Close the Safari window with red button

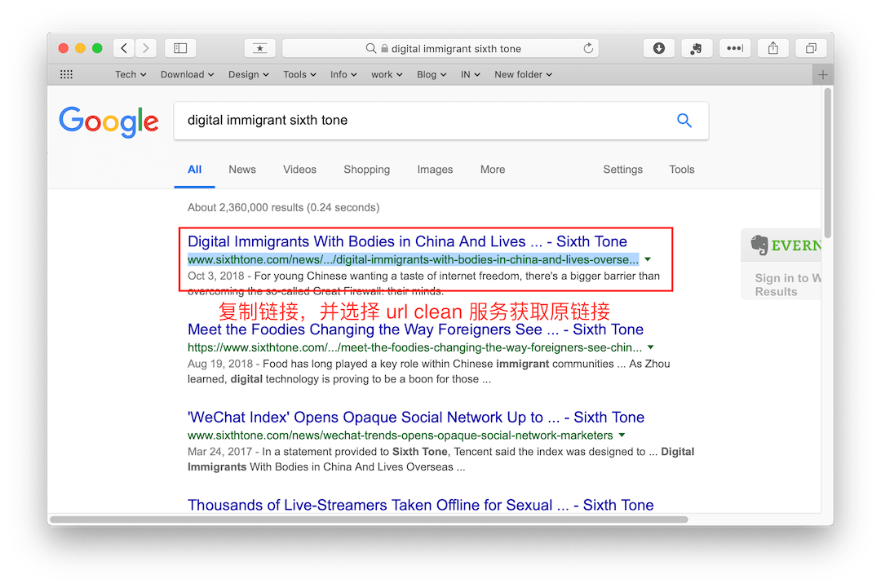pos(64,48)
